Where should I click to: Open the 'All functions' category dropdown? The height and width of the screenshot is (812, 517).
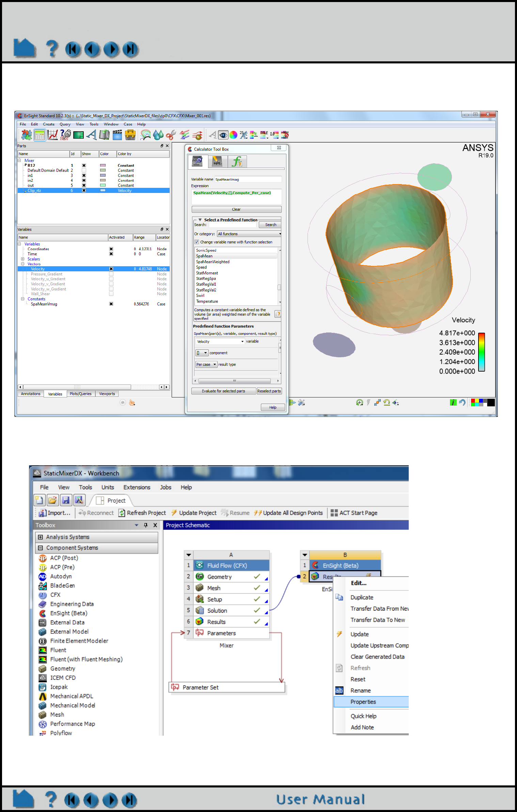tap(249, 234)
